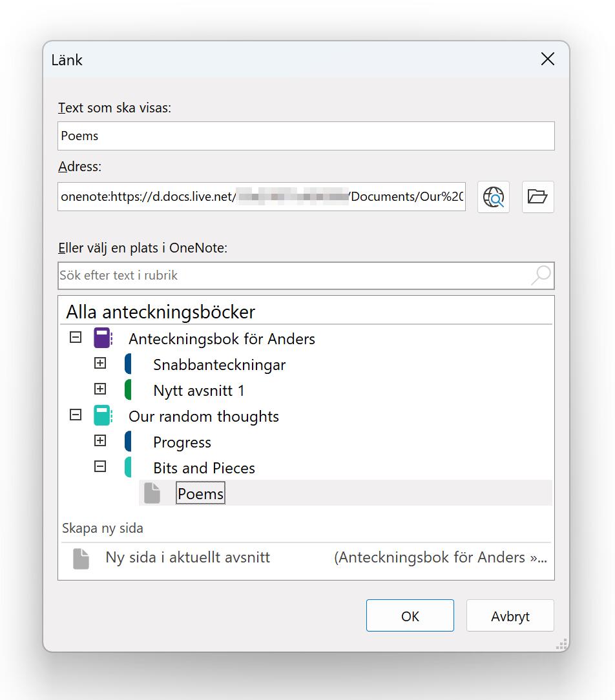
Task: Collapse Anteckningsbok för Anders notebook
Action: tap(75, 336)
